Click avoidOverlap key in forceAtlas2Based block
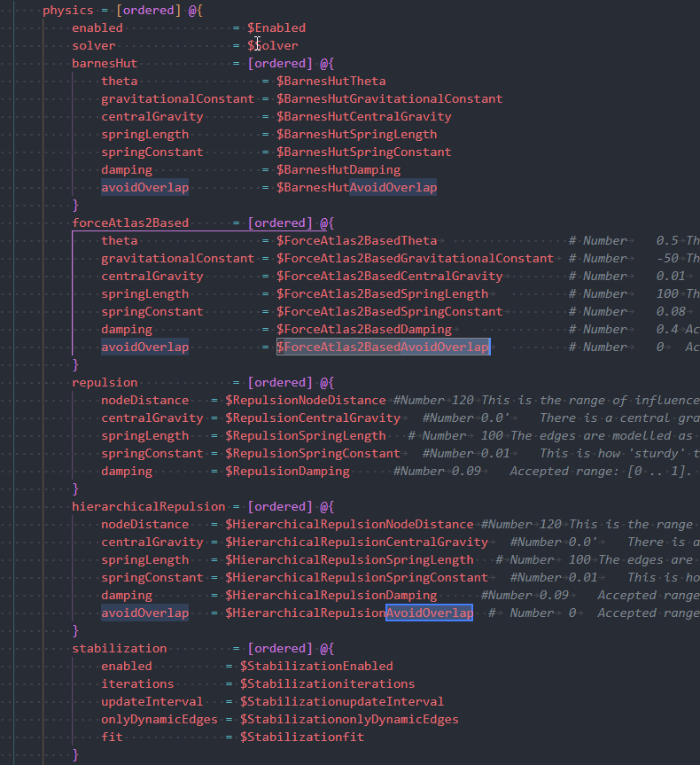The height and width of the screenshot is (765, 700). click(145, 347)
